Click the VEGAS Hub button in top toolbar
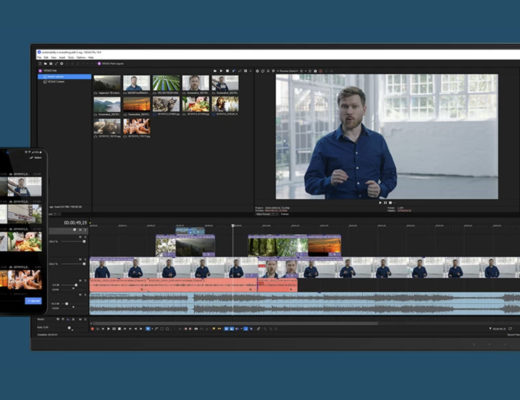Viewport: 520px width, 400px height. [110, 63]
